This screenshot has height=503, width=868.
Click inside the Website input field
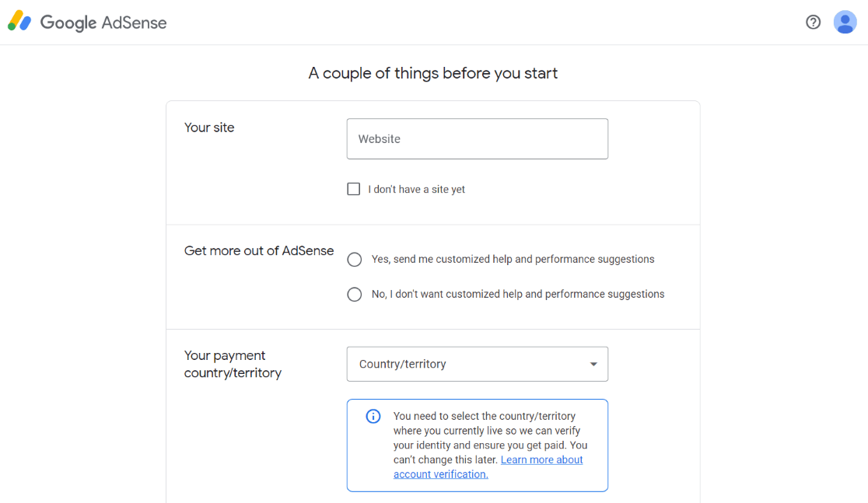pos(477,138)
